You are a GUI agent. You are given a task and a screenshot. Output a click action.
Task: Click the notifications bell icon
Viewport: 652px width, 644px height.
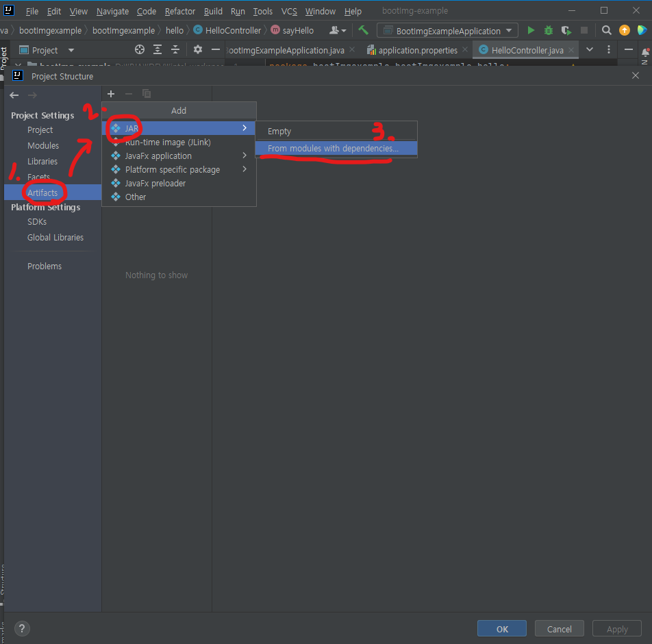645,53
